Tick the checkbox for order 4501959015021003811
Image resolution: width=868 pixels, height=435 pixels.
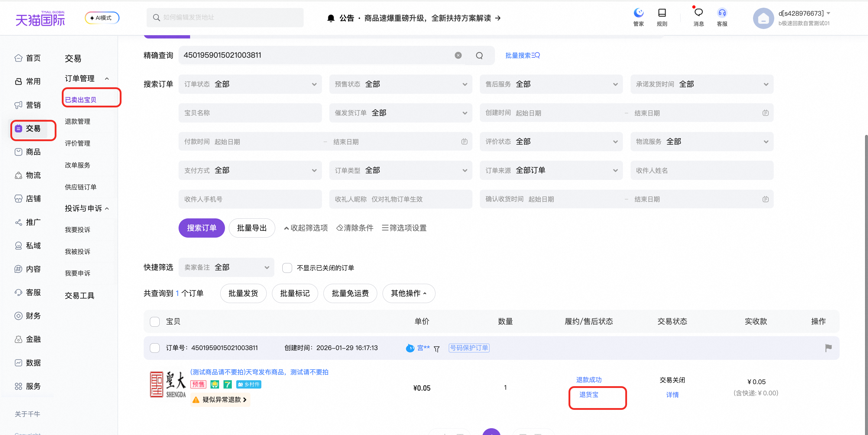point(155,348)
